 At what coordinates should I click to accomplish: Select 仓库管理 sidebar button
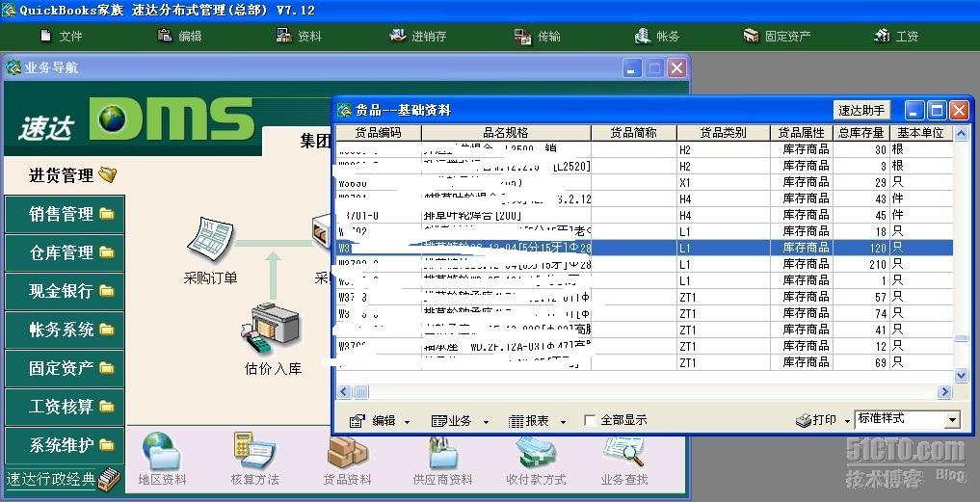tap(65, 253)
